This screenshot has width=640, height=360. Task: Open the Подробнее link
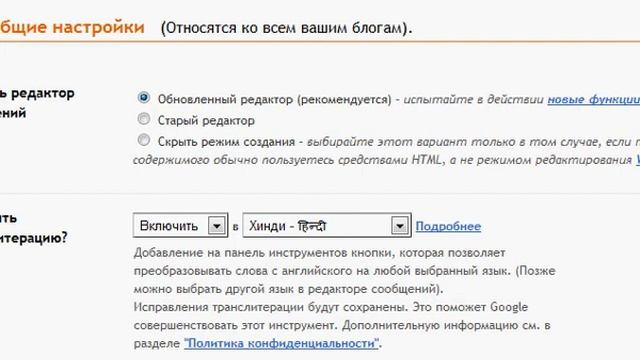pos(448,226)
